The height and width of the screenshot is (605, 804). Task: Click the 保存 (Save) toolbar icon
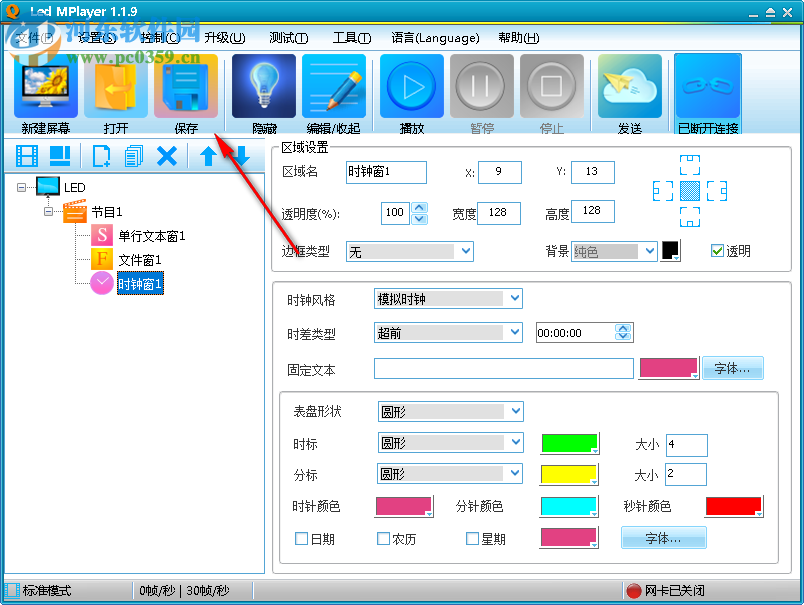point(187,92)
